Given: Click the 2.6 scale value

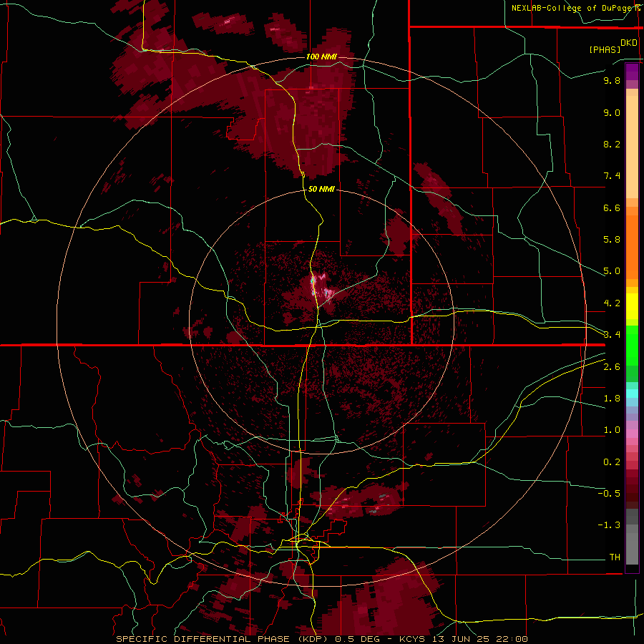Looking at the screenshot, I should pyautogui.click(x=612, y=367).
